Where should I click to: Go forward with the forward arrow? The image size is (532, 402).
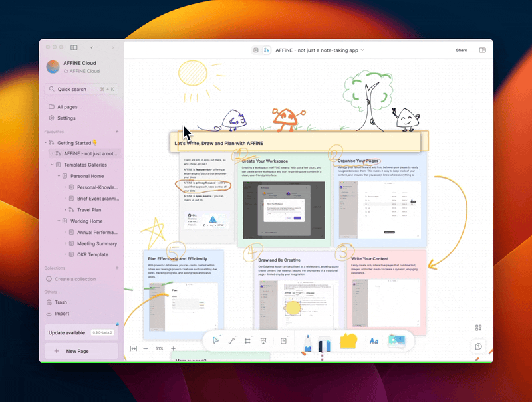pos(113,47)
